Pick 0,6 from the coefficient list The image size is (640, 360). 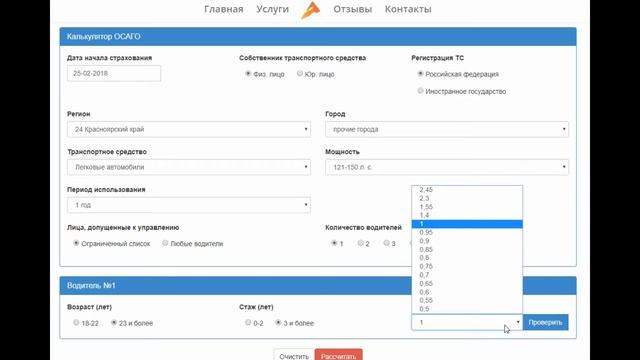tap(467, 292)
